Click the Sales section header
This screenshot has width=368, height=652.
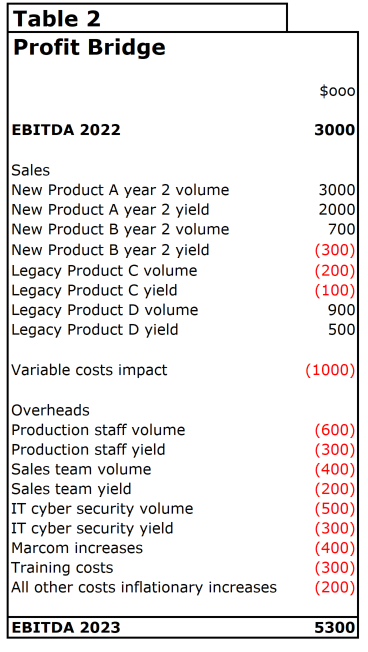point(31,170)
